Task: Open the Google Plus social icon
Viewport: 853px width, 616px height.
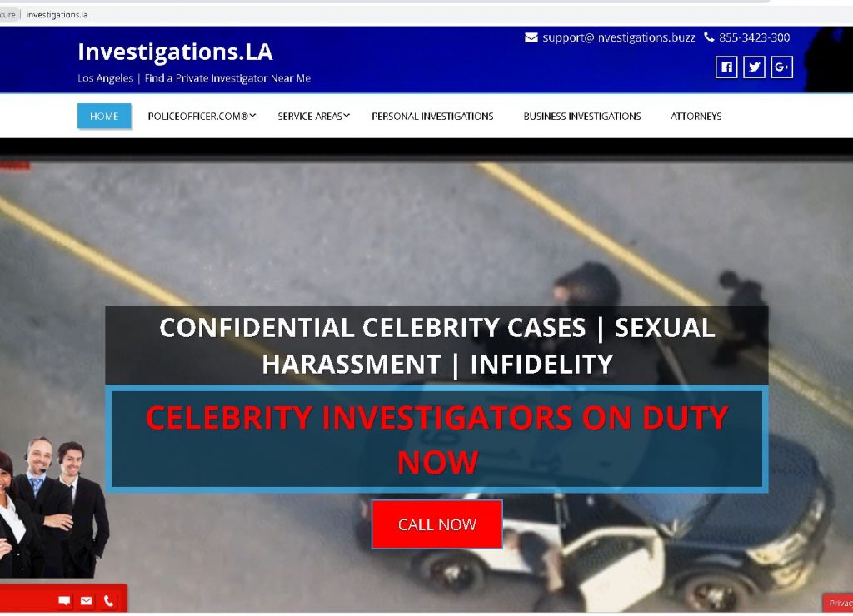Action: point(781,67)
